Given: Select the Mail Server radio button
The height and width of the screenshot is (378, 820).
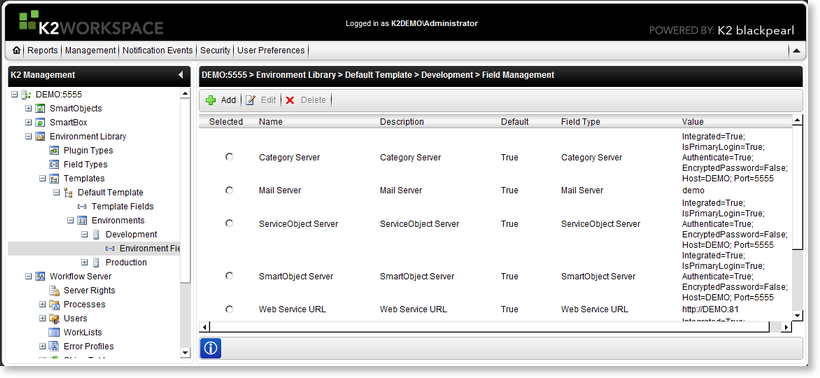Looking at the screenshot, I should point(229,190).
